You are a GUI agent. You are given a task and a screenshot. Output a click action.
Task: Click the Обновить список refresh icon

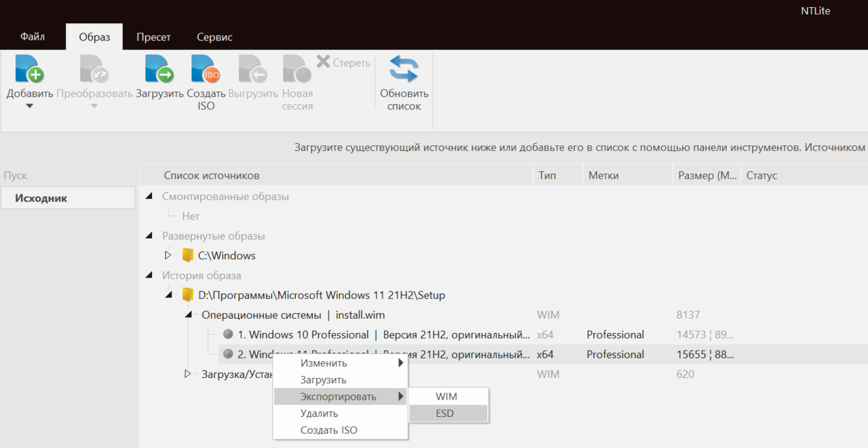(404, 69)
